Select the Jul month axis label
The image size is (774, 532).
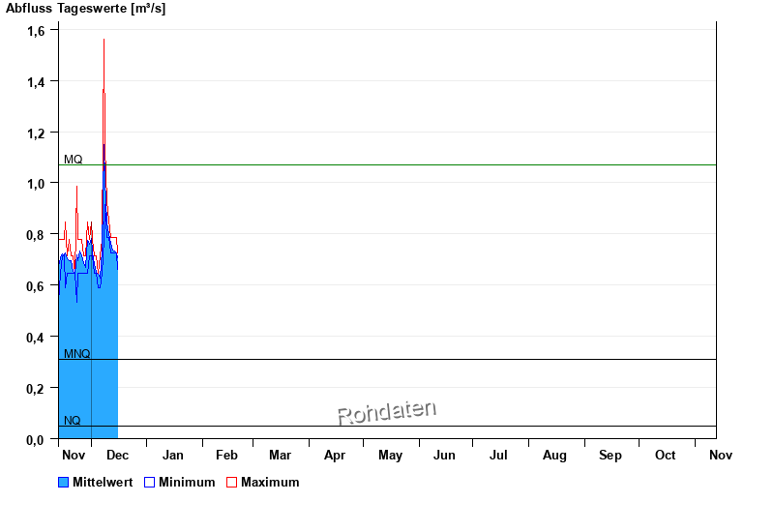click(499, 455)
